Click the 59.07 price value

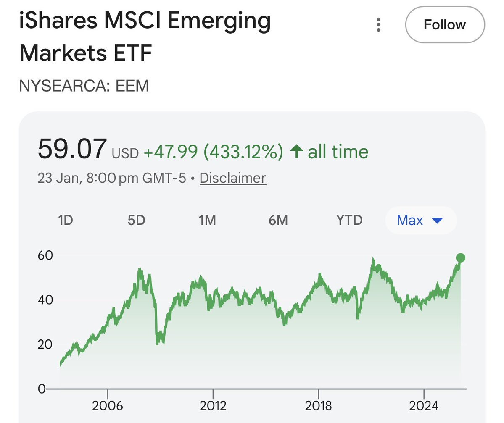point(72,149)
